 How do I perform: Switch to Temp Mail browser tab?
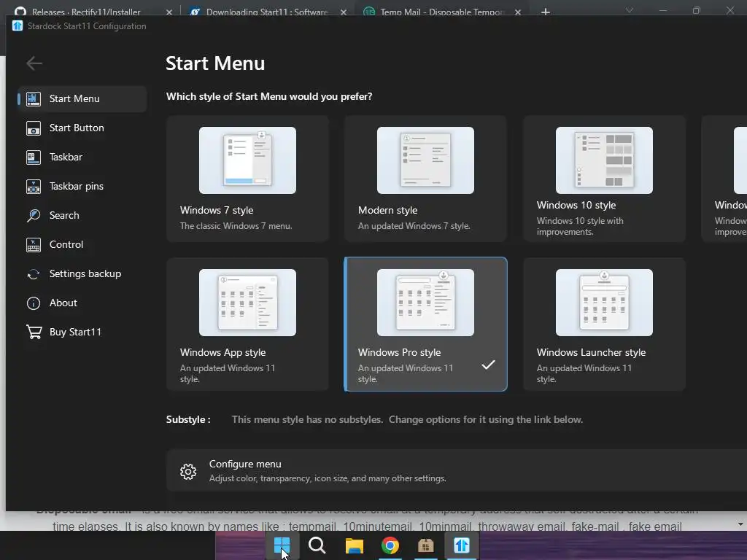click(x=433, y=12)
